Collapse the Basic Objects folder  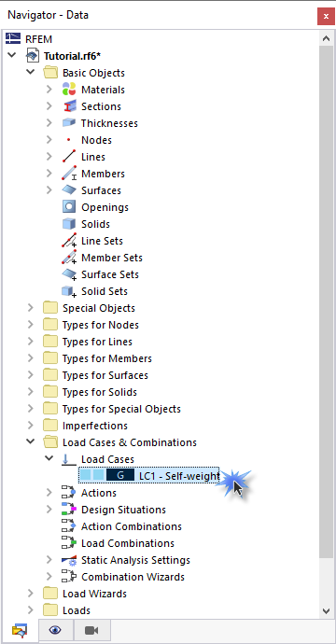click(31, 72)
